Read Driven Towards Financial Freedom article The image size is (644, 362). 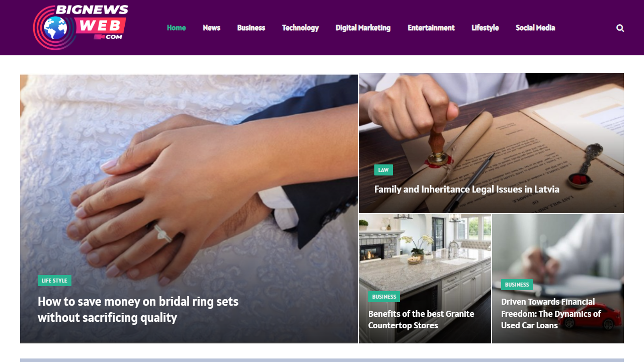(x=551, y=313)
